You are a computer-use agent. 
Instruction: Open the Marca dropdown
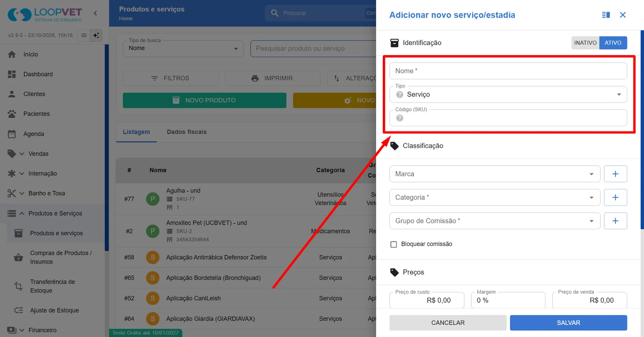[x=495, y=174]
